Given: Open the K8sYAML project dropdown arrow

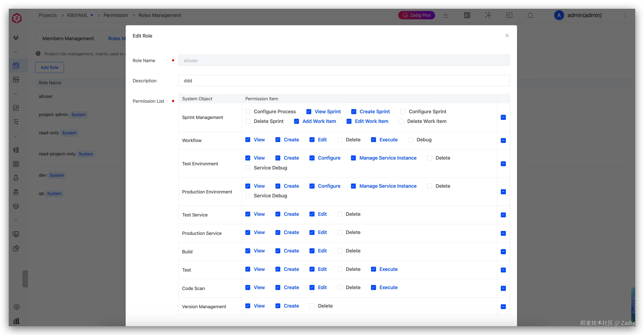Looking at the screenshot, I should pyautogui.click(x=92, y=16).
